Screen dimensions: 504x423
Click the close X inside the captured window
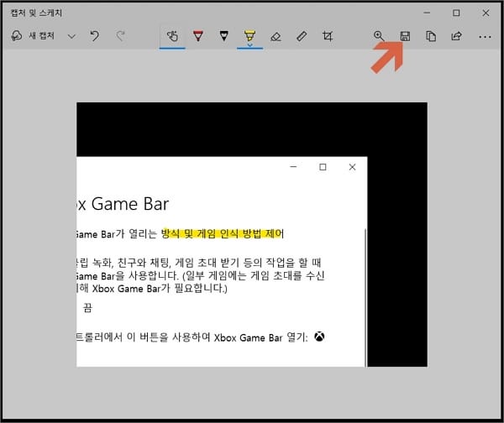tap(352, 167)
